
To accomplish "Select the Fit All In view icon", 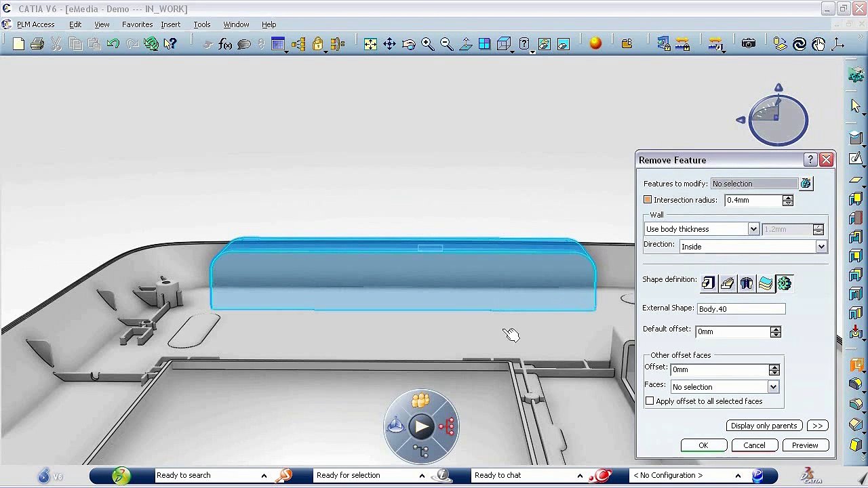I will pos(370,44).
